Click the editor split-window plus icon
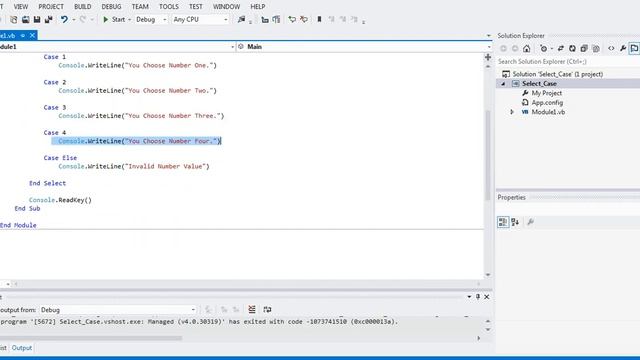This screenshot has height=360, width=640. tap(488, 57)
